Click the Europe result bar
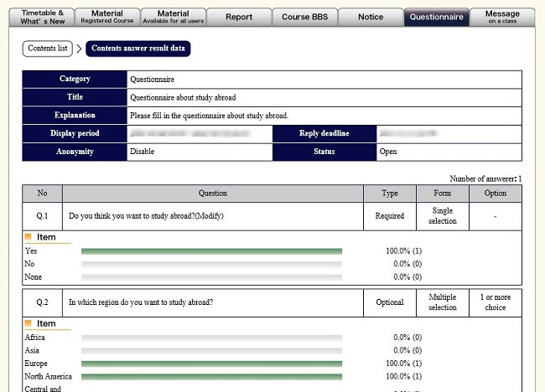The height and width of the screenshot is (392, 545). 211,364
